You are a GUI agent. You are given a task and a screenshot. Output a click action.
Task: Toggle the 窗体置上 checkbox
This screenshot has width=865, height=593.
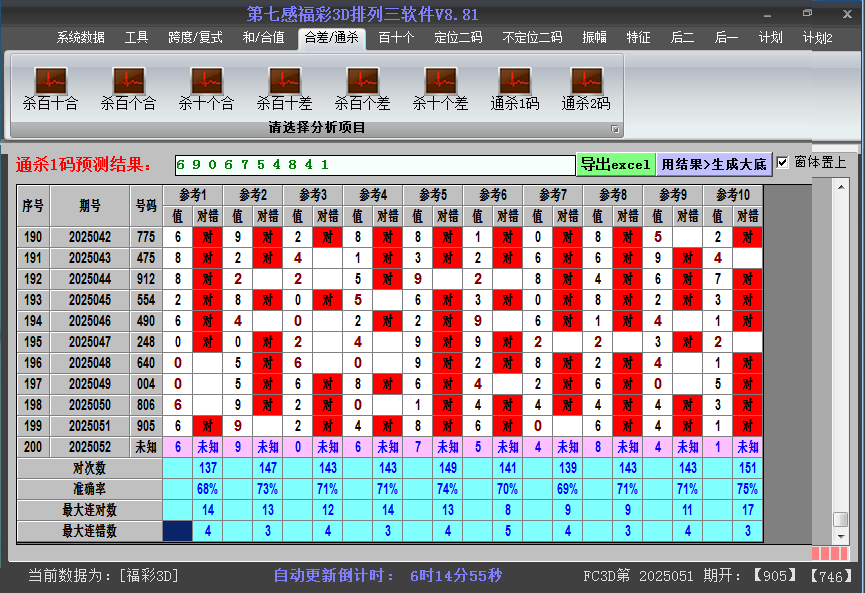pos(782,163)
